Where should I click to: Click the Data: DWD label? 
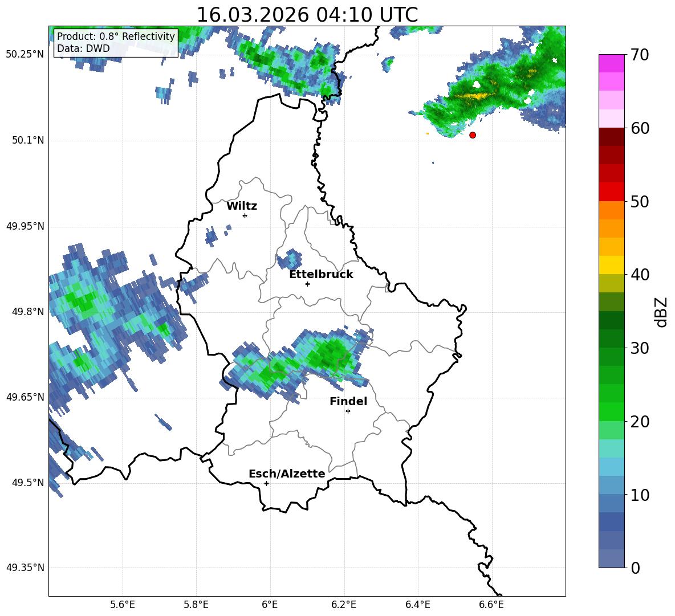pyautogui.click(x=83, y=48)
